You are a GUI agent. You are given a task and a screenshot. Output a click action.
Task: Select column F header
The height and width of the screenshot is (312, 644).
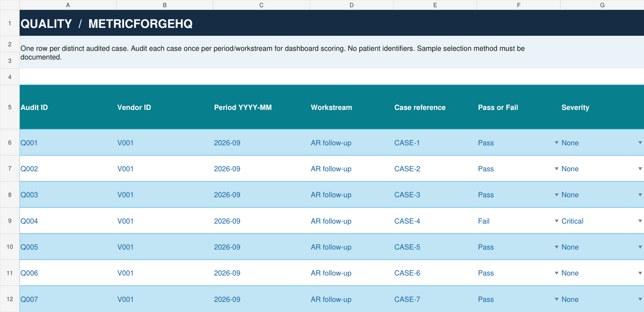pos(518,5)
